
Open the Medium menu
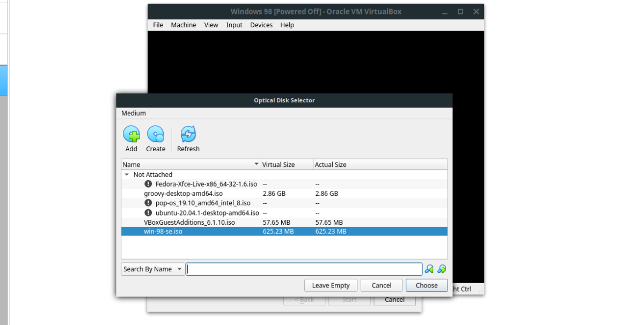pyautogui.click(x=134, y=113)
